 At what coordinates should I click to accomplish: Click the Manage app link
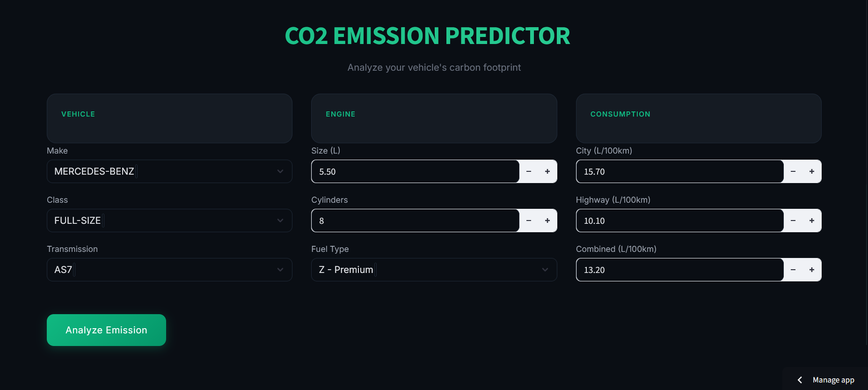(833, 380)
